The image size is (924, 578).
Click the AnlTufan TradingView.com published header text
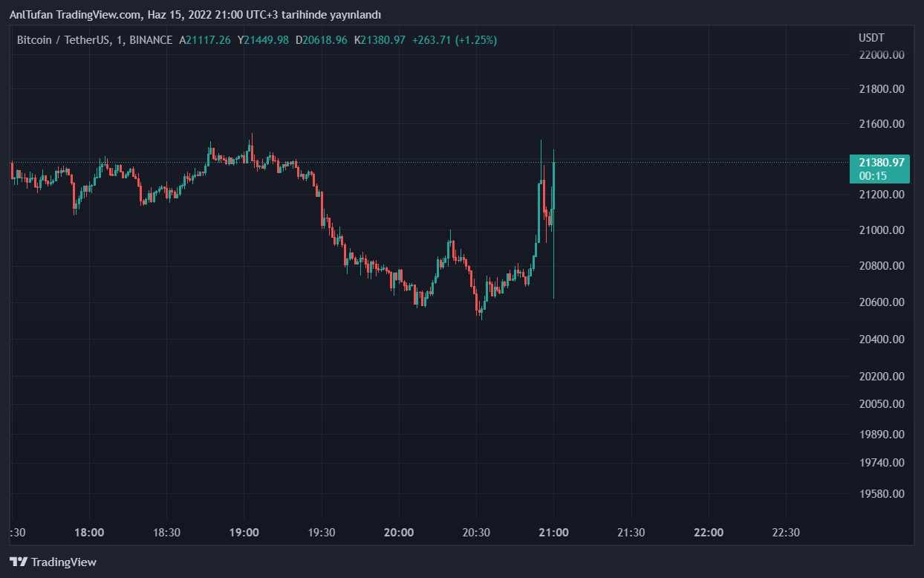(195, 15)
